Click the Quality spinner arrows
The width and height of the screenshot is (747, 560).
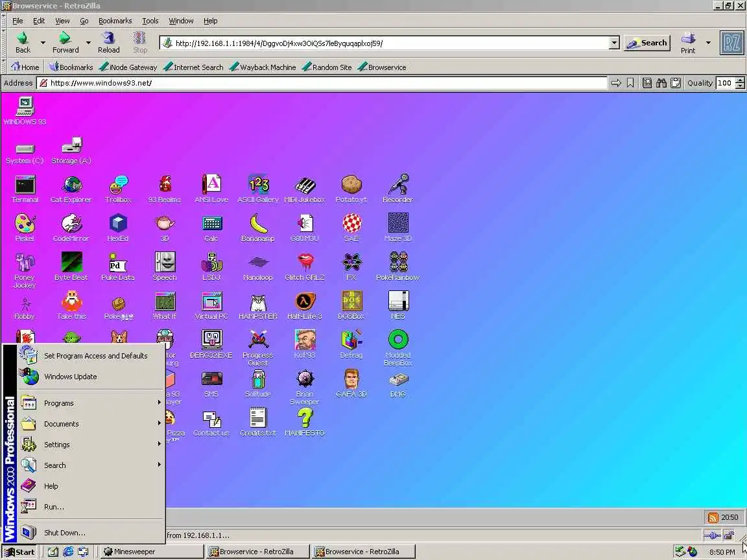coord(740,83)
